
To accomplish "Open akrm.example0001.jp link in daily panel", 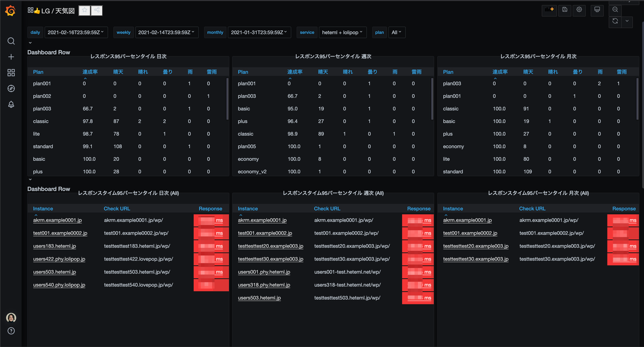I will click(x=57, y=220).
